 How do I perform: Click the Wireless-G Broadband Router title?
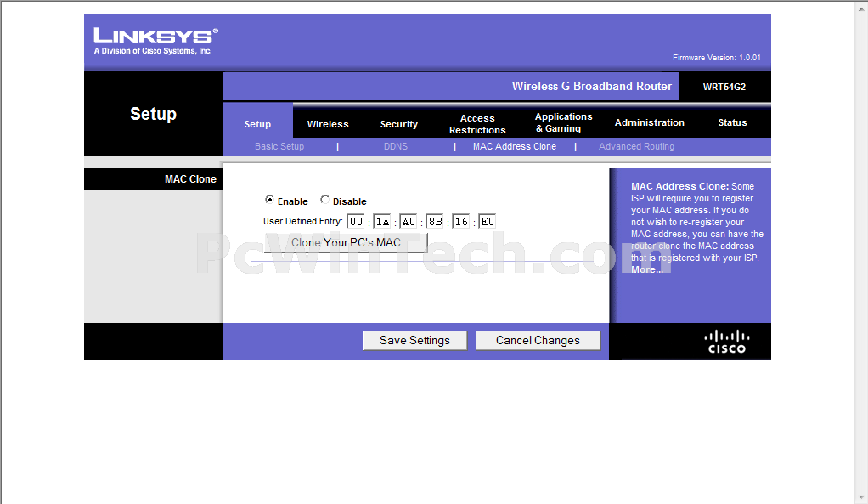(591, 86)
